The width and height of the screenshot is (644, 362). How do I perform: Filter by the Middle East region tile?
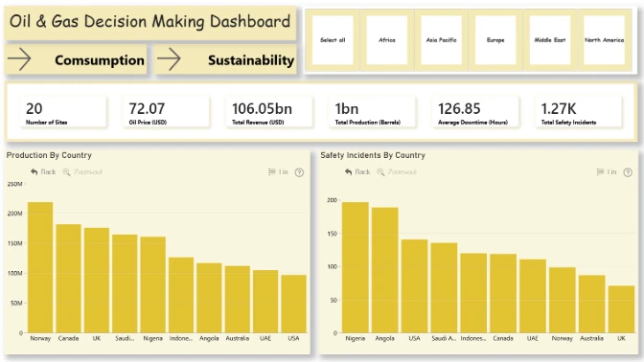pyautogui.click(x=550, y=40)
